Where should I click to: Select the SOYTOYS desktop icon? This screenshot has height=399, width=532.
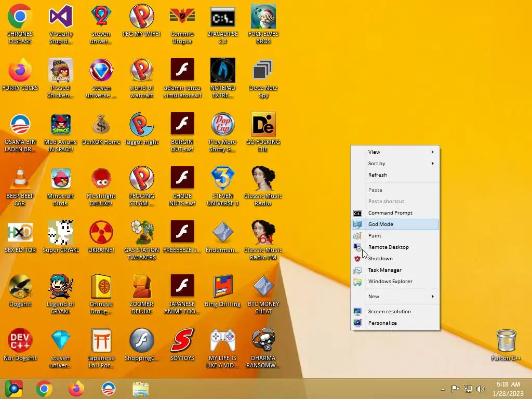point(182,345)
